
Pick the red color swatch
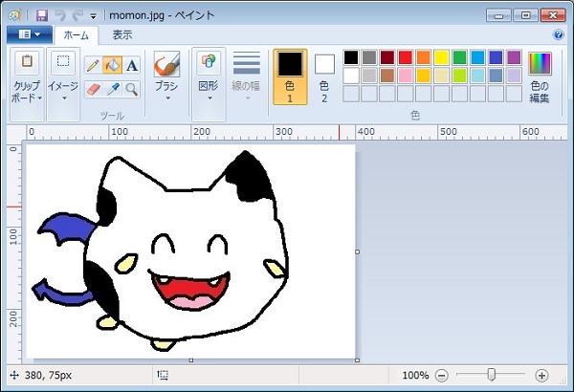[406, 57]
